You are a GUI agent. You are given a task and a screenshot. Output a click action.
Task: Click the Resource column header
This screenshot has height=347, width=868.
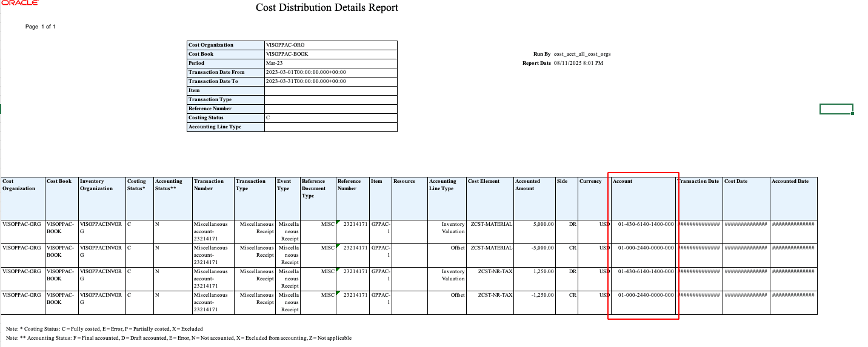tap(410, 198)
